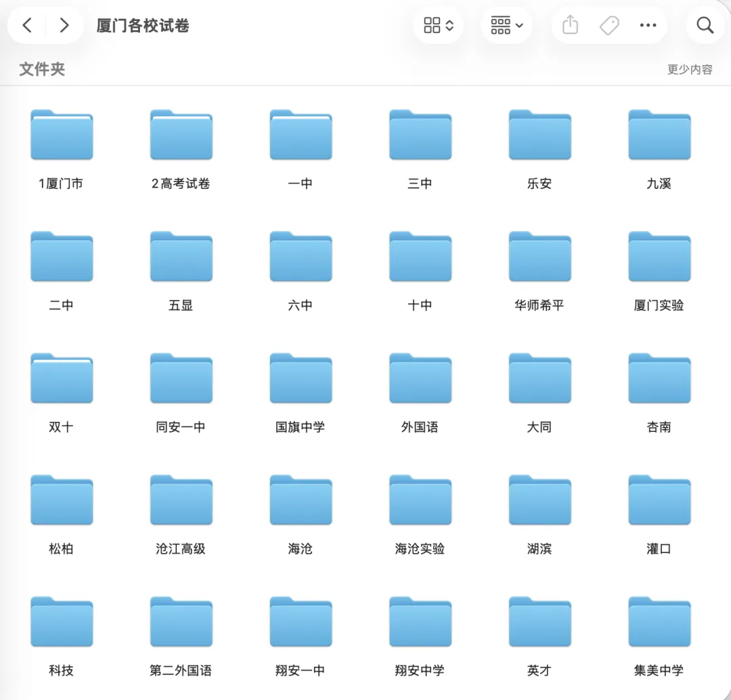Click the 海沧 folder name label
The image size is (731, 700).
point(301,549)
